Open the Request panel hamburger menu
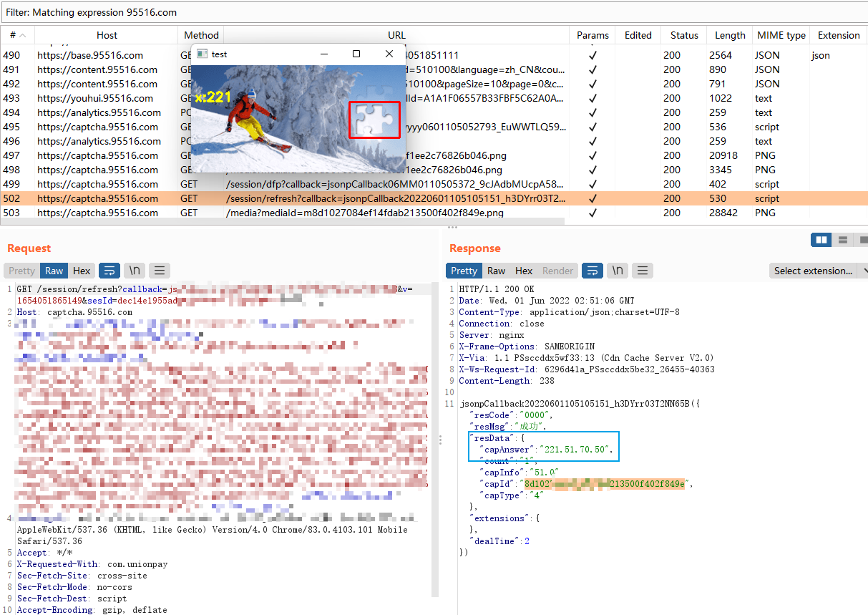Image resolution: width=868 pixels, height=615 pixels. tap(159, 271)
